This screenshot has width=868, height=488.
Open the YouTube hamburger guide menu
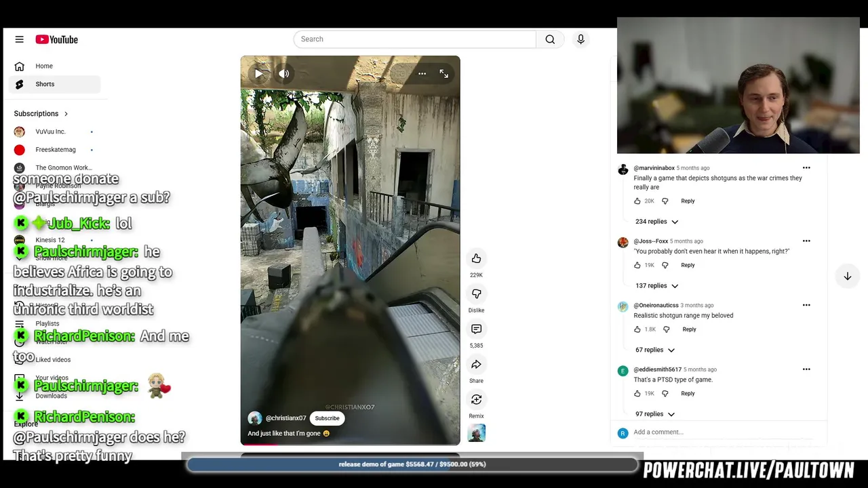tap(19, 39)
